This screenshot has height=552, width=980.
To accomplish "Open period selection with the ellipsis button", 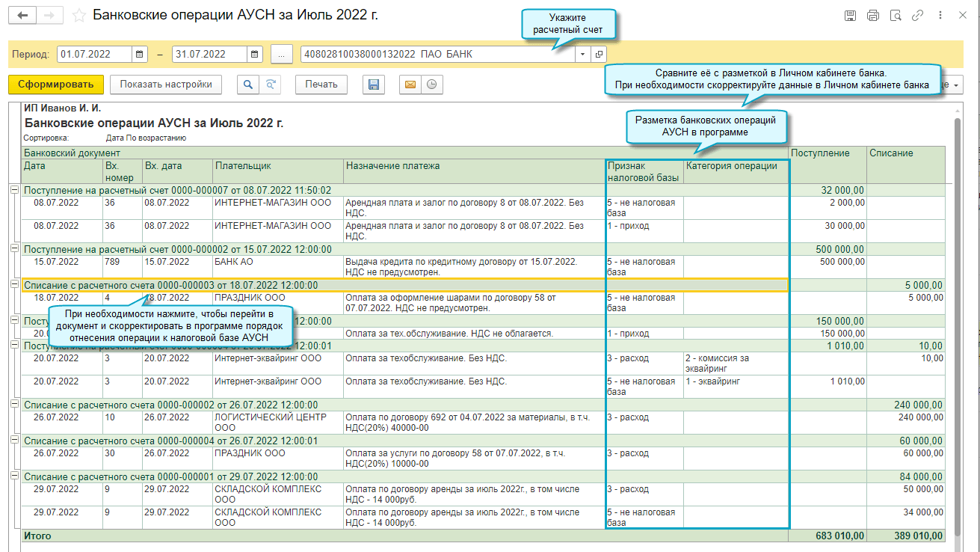I will 281,55.
